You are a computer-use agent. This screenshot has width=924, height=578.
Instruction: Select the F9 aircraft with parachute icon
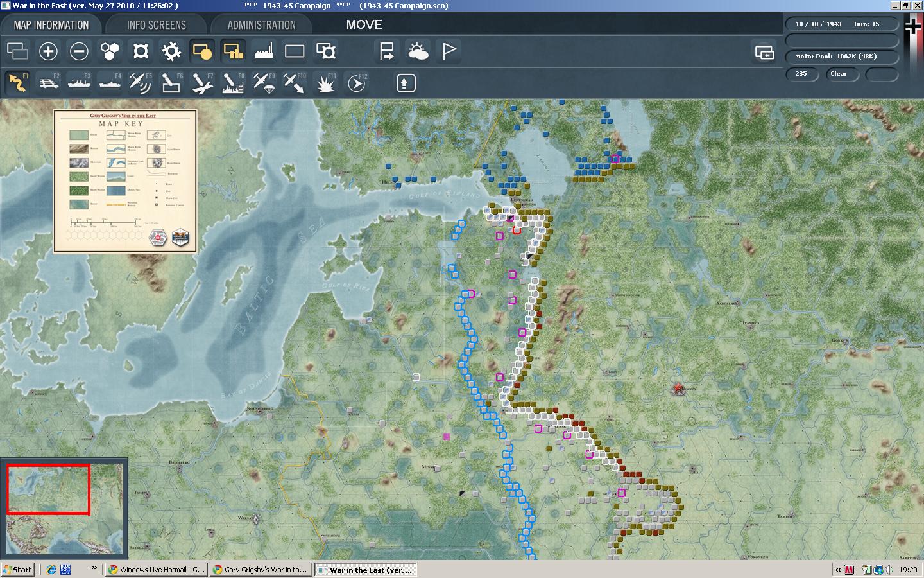point(264,83)
